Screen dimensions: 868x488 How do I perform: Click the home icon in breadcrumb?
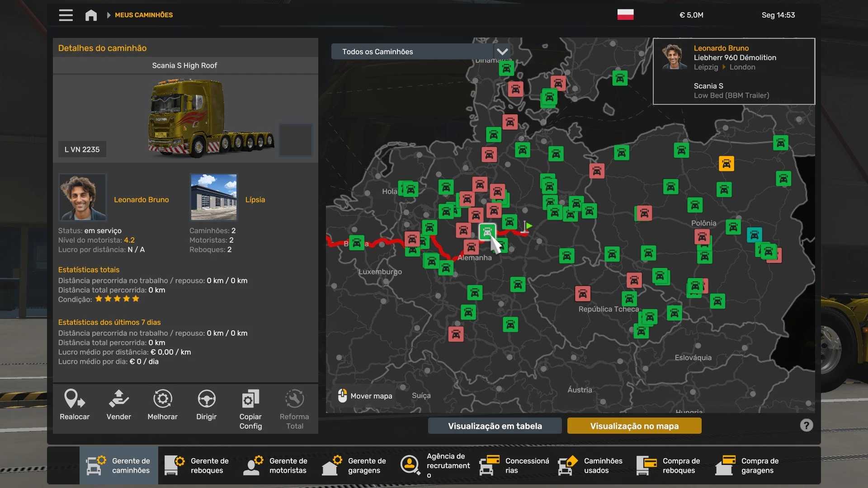tap(91, 15)
